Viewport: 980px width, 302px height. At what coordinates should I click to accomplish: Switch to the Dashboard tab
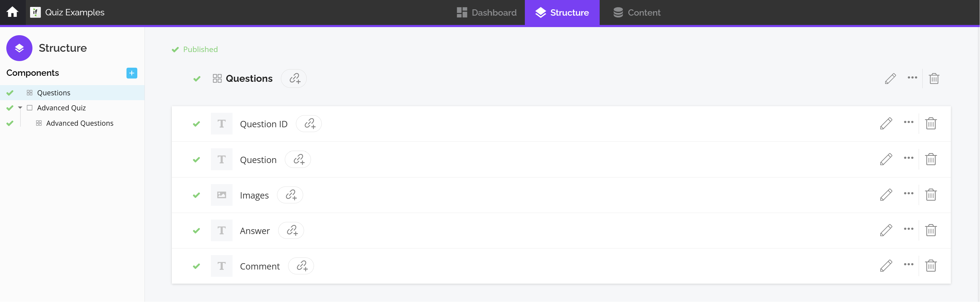click(x=487, y=13)
